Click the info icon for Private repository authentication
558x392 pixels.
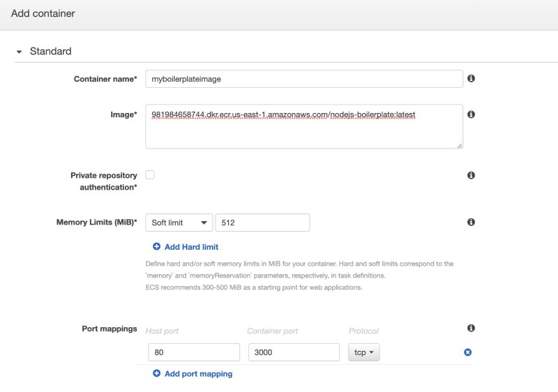(x=471, y=175)
